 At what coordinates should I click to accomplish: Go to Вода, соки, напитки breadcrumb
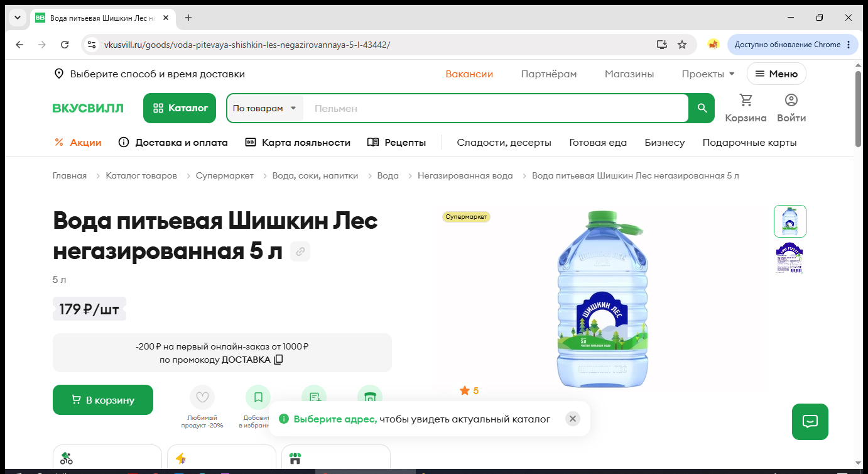click(315, 175)
